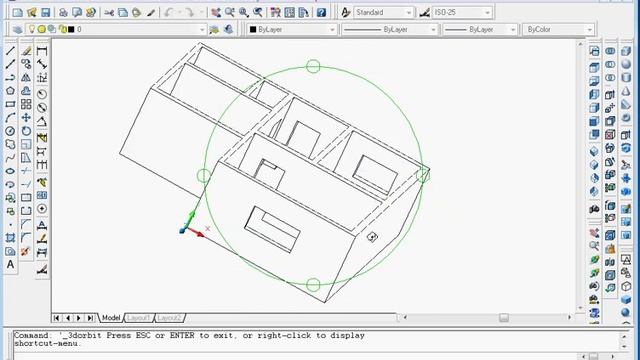Image resolution: width=640 pixels, height=360 pixels.
Task: Open a drawing file via the folder icon
Action: [x=31, y=13]
